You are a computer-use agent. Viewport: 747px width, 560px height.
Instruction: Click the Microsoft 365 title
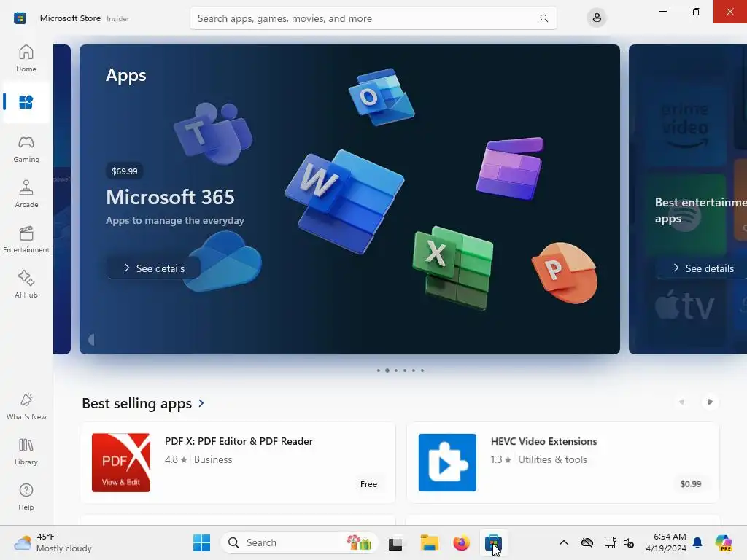(170, 197)
